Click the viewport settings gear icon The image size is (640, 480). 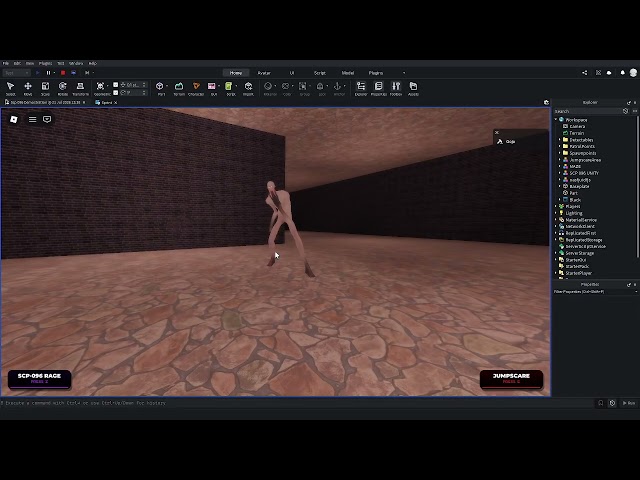coord(547,102)
